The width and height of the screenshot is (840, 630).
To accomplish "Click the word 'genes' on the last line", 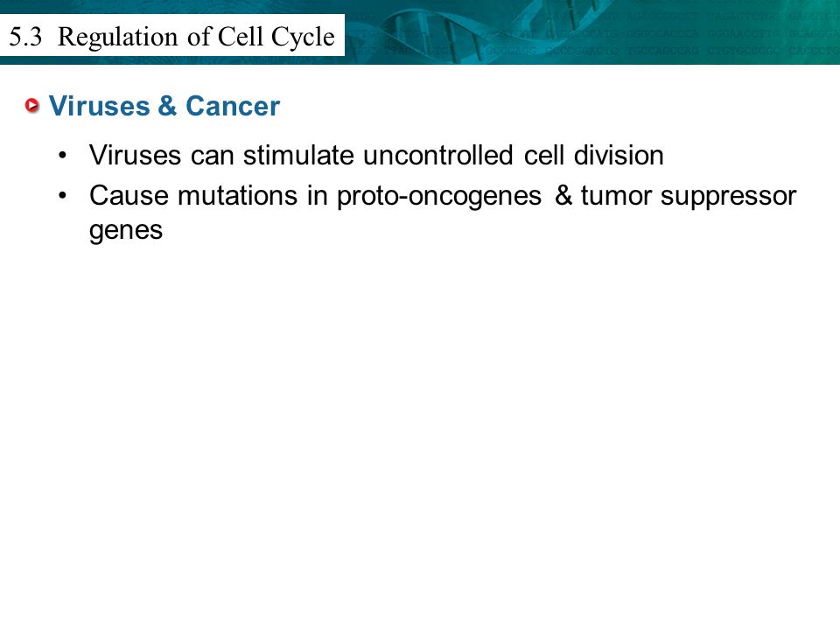I will coord(126,231).
